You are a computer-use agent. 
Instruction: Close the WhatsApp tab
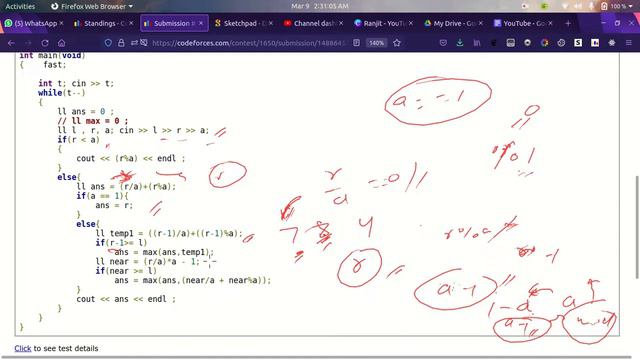(x=61, y=23)
